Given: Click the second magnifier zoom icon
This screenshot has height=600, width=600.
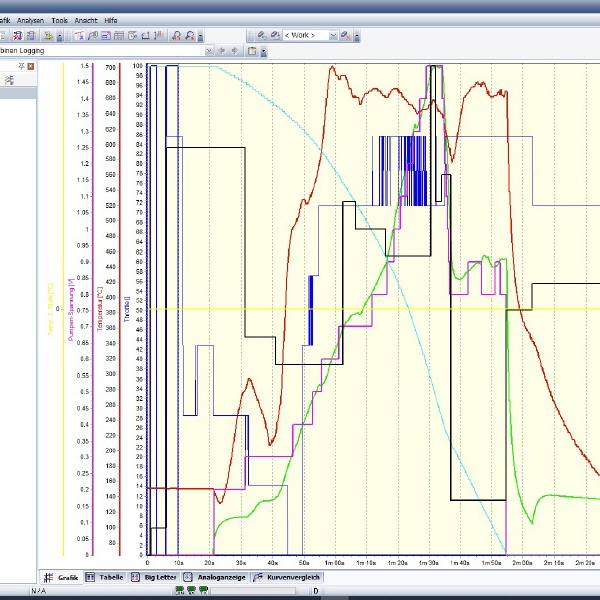Looking at the screenshot, I should coord(190,36).
